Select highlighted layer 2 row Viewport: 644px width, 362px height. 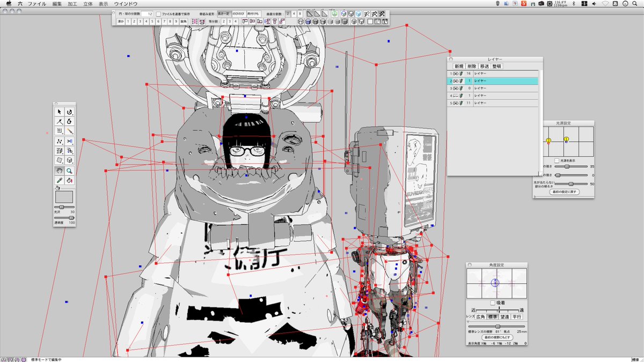point(493,80)
